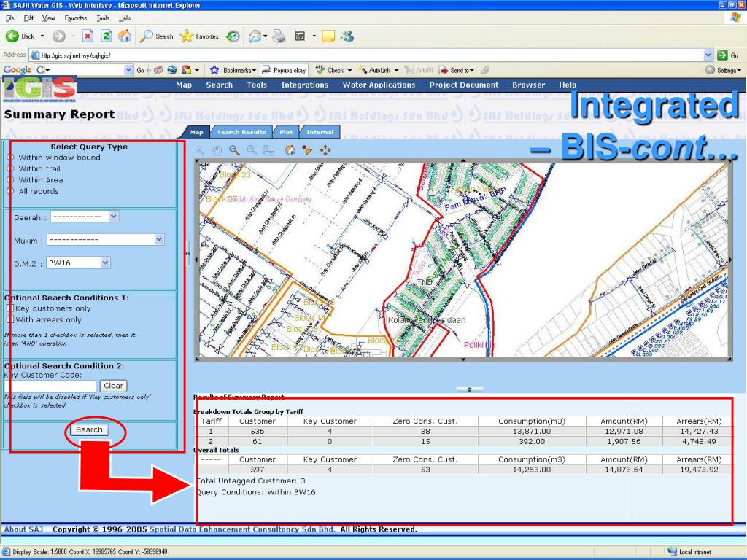747x560 pixels.
Task: Refresh the page with green arrows icon
Action: tap(107, 36)
